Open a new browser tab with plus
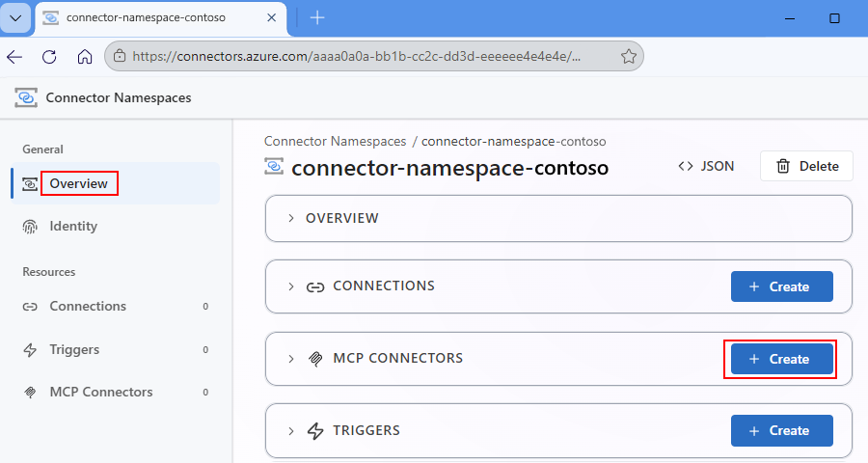This screenshot has height=463, width=868. pyautogui.click(x=317, y=17)
